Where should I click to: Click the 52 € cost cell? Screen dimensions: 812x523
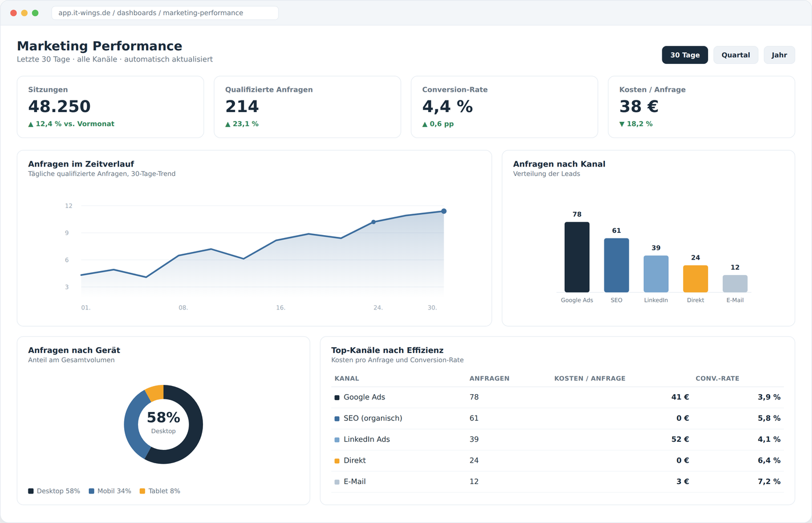680,439
